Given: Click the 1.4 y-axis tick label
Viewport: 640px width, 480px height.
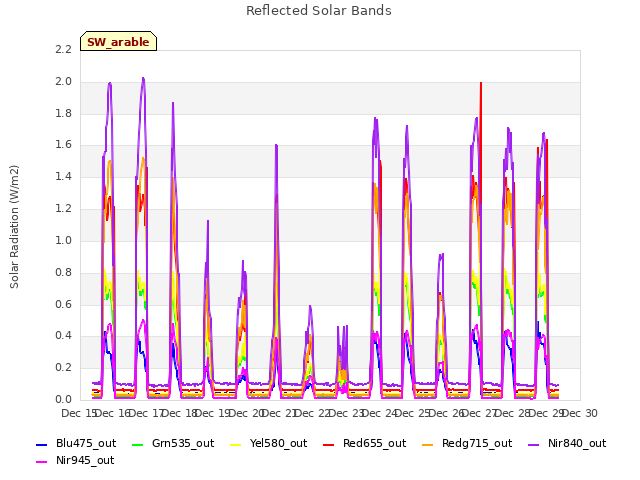Looking at the screenshot, I should [x=63, y=176].
